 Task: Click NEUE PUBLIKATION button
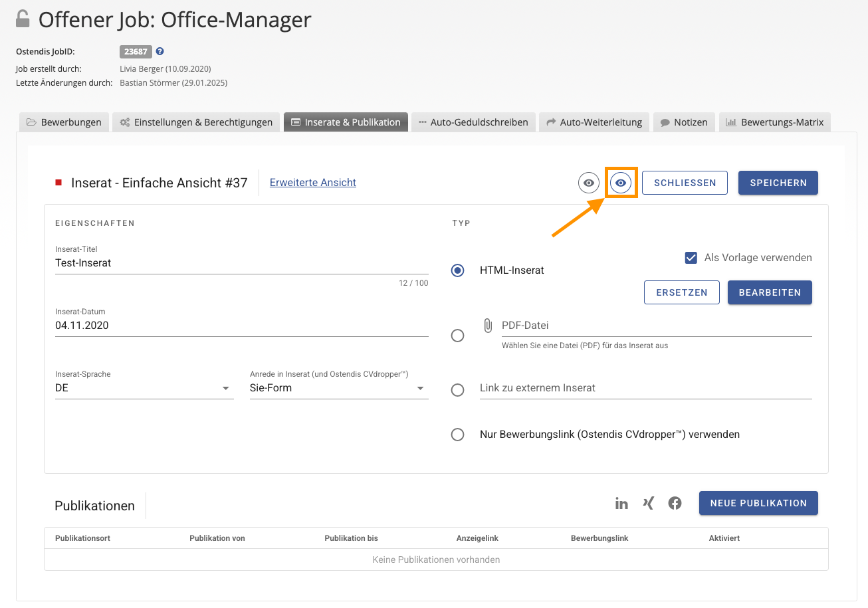(758, 503)
